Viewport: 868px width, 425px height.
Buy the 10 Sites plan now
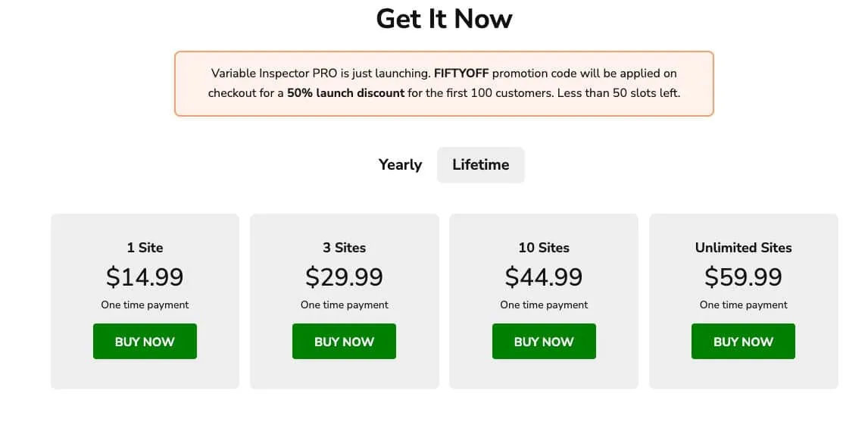(x=544, y=342)
